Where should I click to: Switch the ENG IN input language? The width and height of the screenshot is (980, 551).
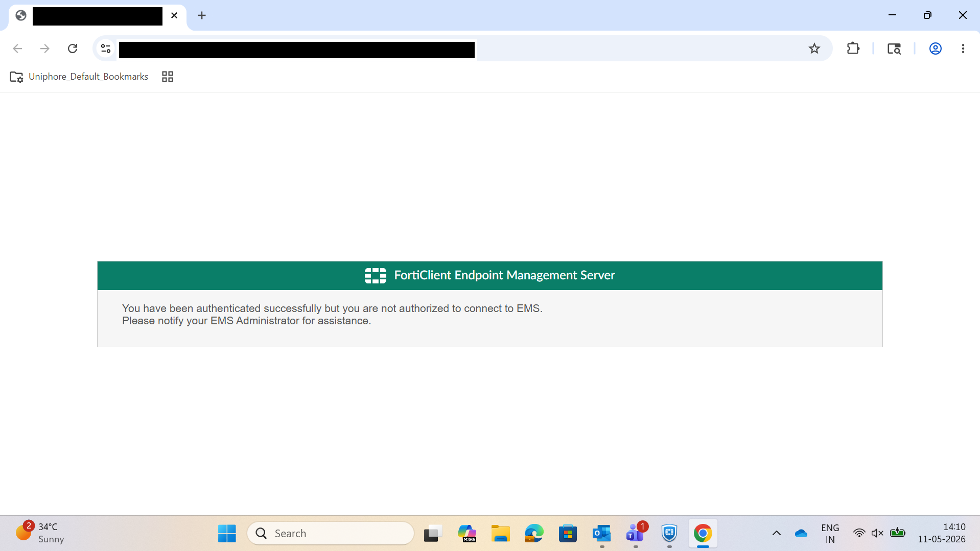(x=830, y=534)
